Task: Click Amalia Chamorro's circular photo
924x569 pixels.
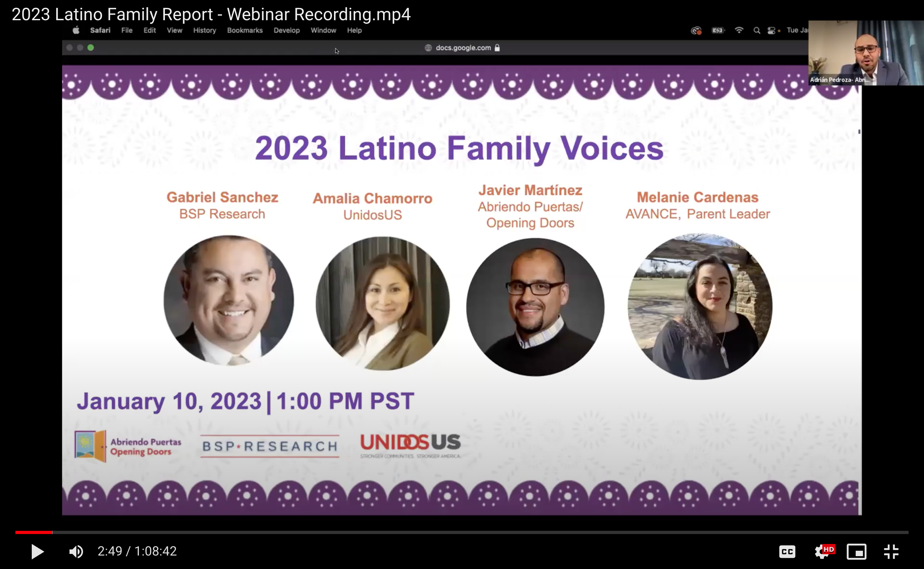Action: (x=383, y=303)
